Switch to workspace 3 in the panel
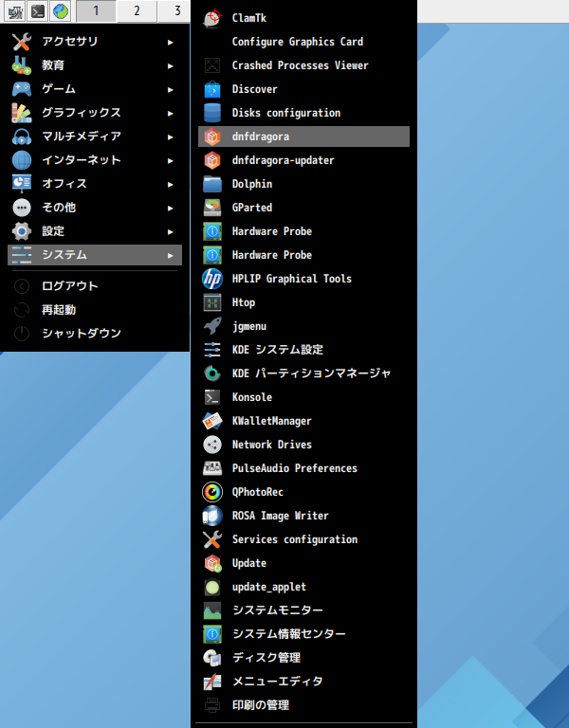Screen dimensions: 569x728 [x=174, y=10]
